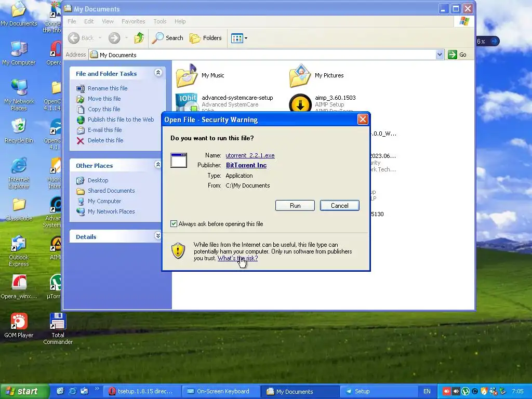Open the Forward button history dropdown arrow
This screenshot has width=532, height=399.
coord(126,38)
